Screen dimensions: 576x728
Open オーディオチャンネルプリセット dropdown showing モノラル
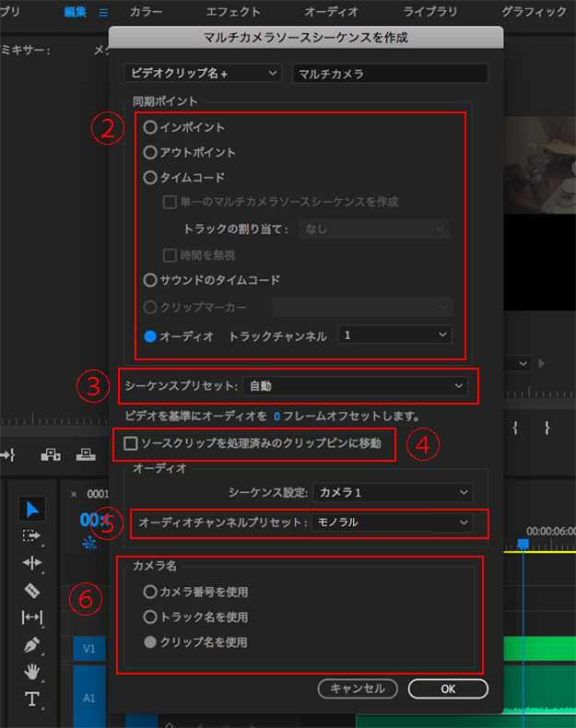392,523
